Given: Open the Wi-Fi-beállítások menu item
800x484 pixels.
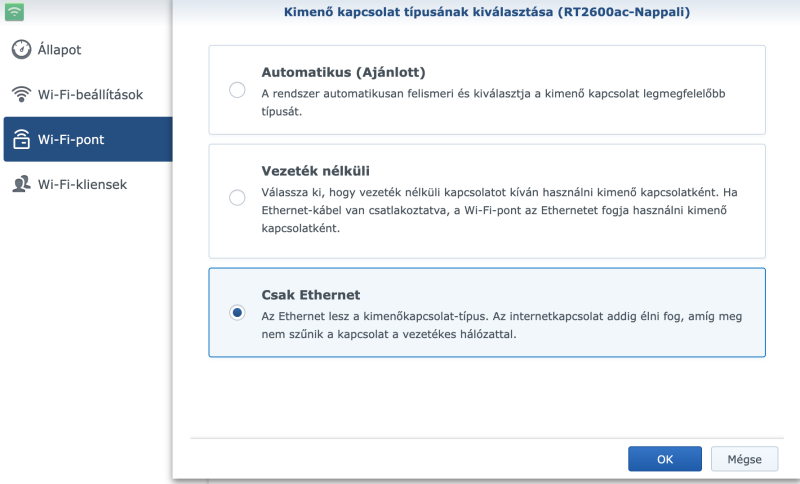Looking at the screenshot, I should 90,95.
